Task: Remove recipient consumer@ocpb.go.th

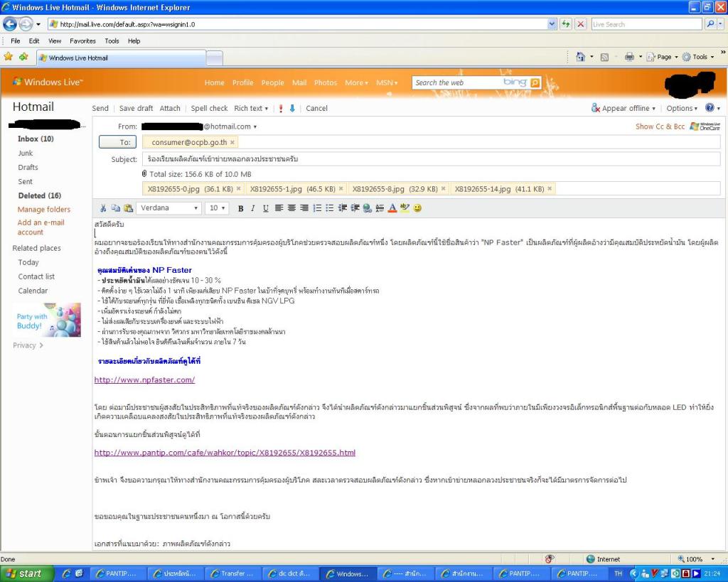Action: coord(232,143)
